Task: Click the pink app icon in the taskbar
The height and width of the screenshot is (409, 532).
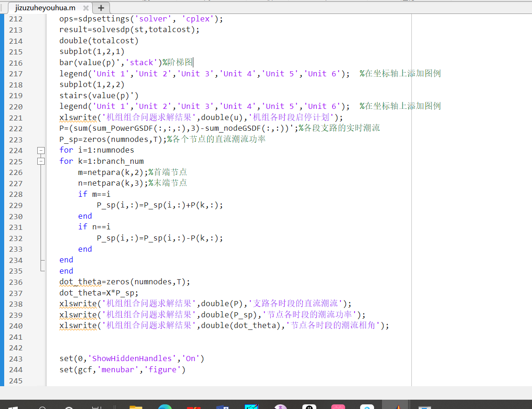Action: (338, 406)
